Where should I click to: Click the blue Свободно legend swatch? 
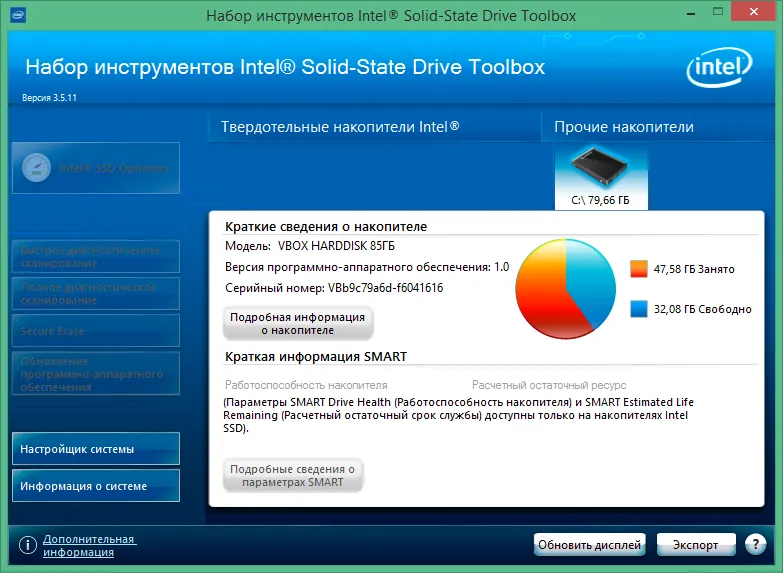pos(639,309)
